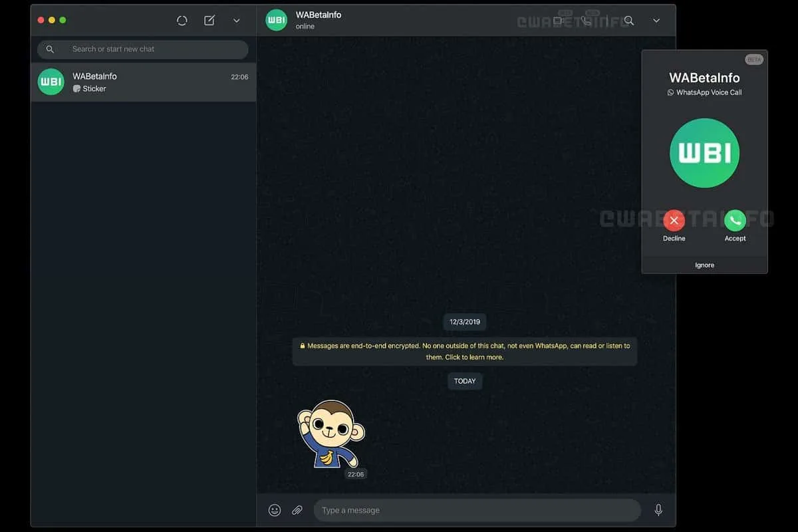Open the Status updates icon
The image size is (798, 532).
tap(182, 21)
